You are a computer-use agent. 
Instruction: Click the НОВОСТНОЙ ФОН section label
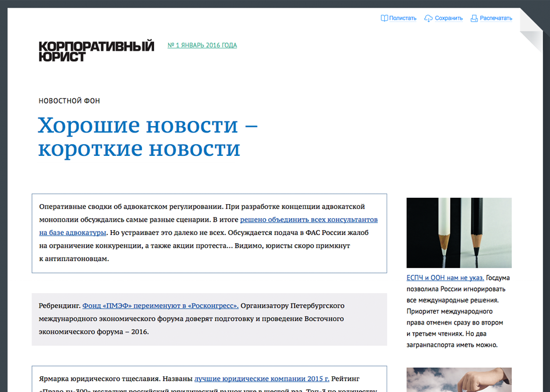[x=69, y=101]
